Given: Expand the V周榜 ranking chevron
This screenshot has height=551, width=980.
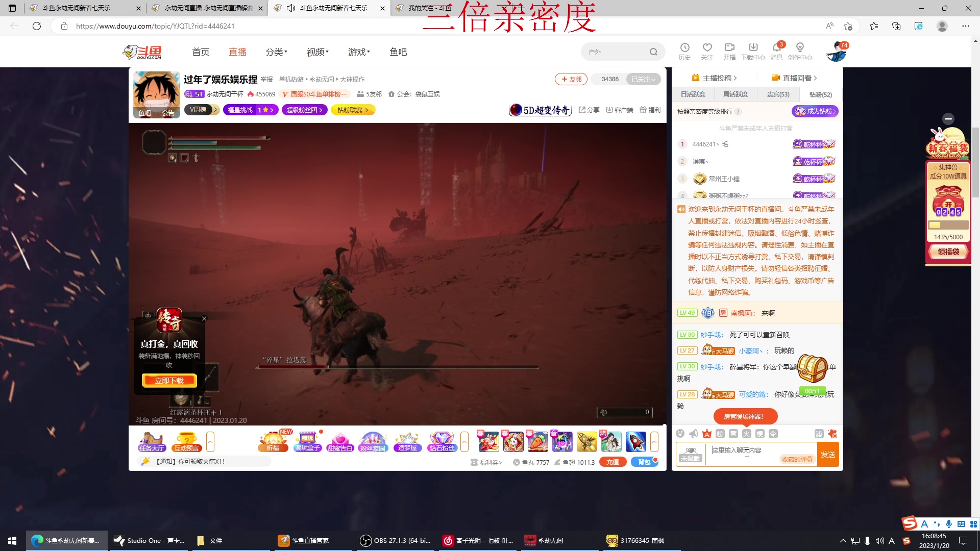Looking at the screenshot, I should pyautogui.click(x=215, y=110).
